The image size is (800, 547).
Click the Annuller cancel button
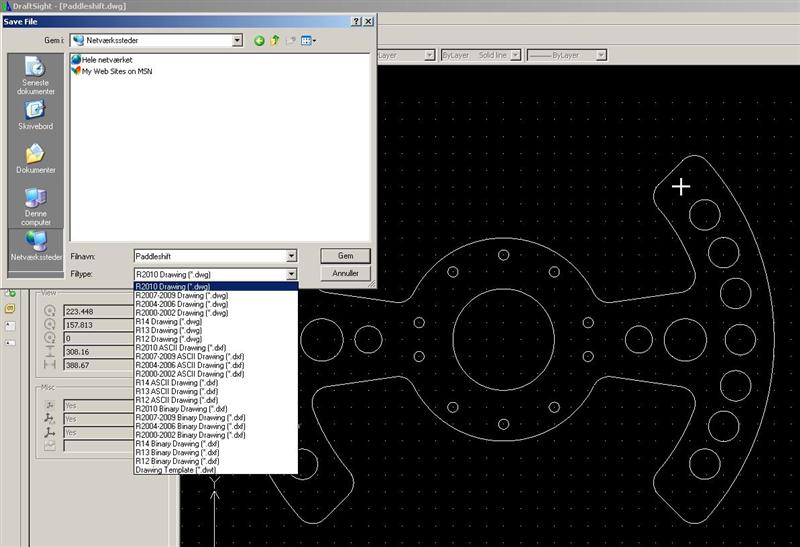click(345, 273)
